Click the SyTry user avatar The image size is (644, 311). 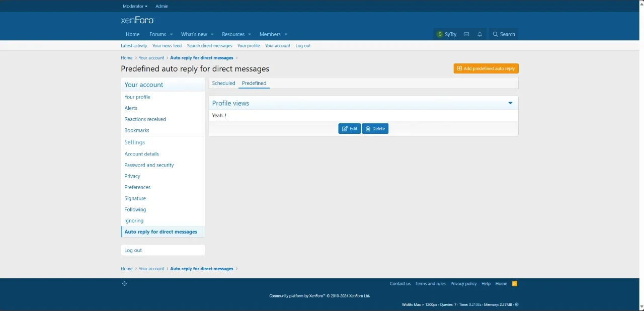(x=440, y=35)
